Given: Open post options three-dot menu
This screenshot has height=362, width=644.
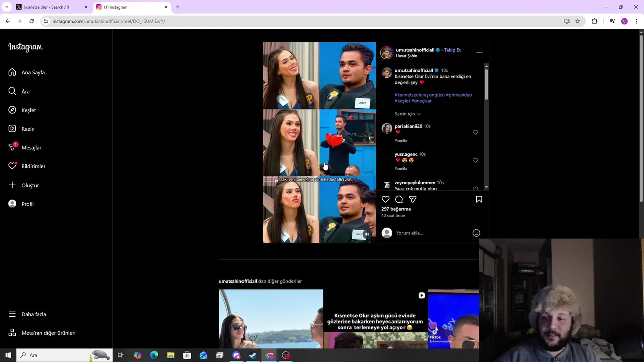Looking at the screenshot, I should tap(479, 52).
